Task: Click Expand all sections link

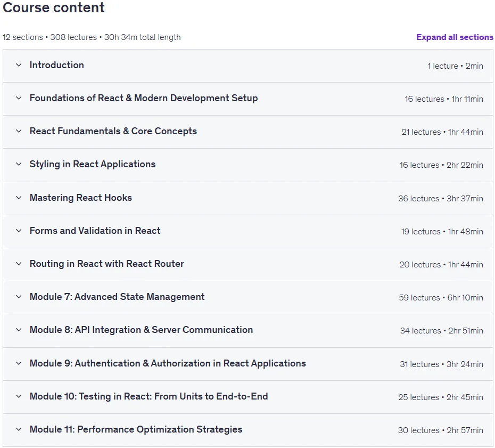Action: pos(455,37)
